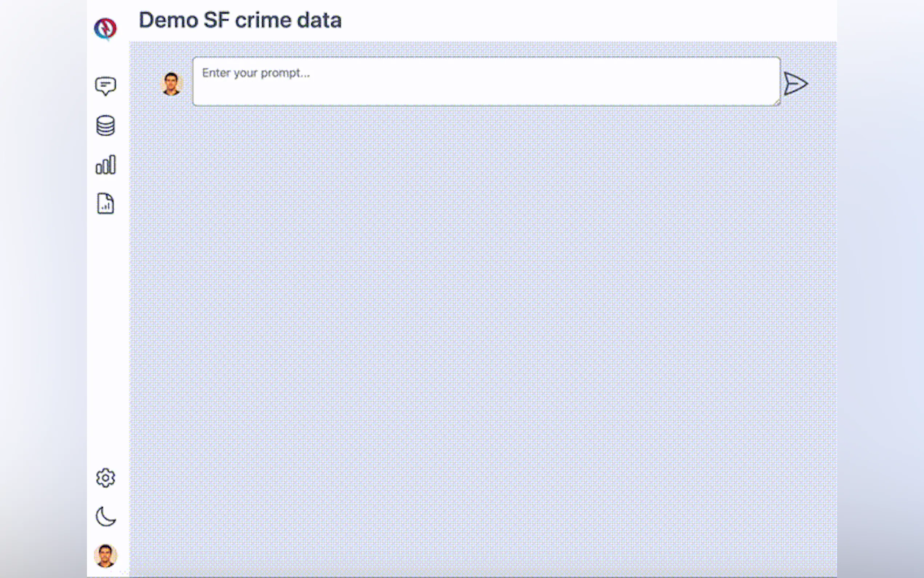Open account menu from the bottom avatar
The height and width of the screenshot is (578, 924).
(x=105, y=556)
